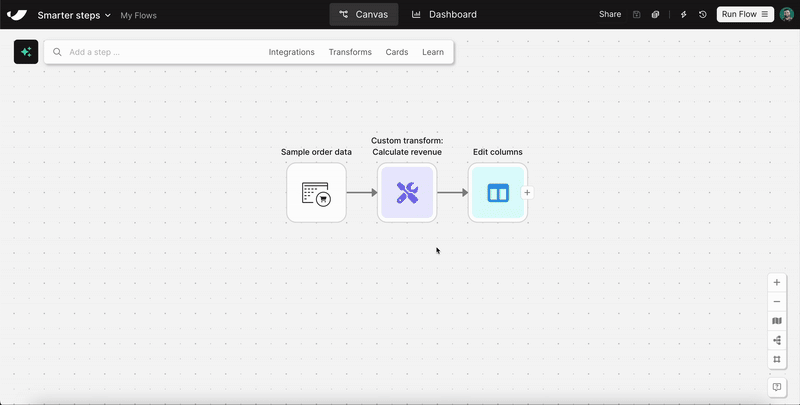Click the auto-arrange flow layout icon

[x=777, y=340]
